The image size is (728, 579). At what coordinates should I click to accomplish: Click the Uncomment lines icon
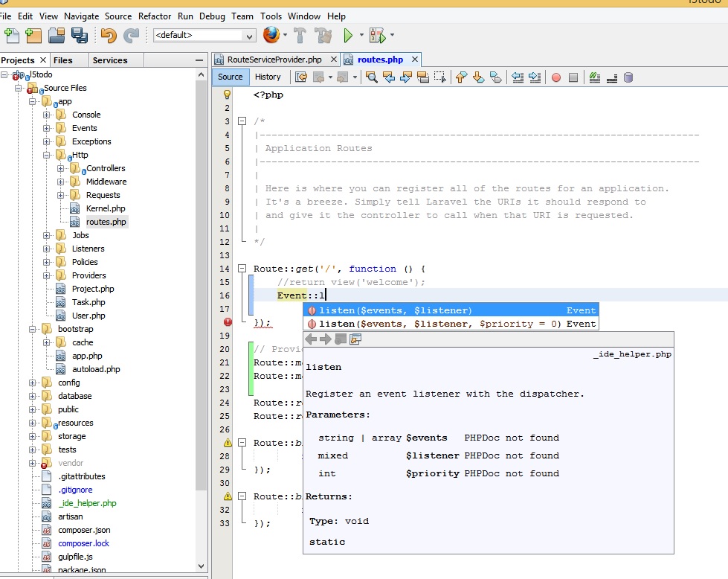tap(612, 77)
